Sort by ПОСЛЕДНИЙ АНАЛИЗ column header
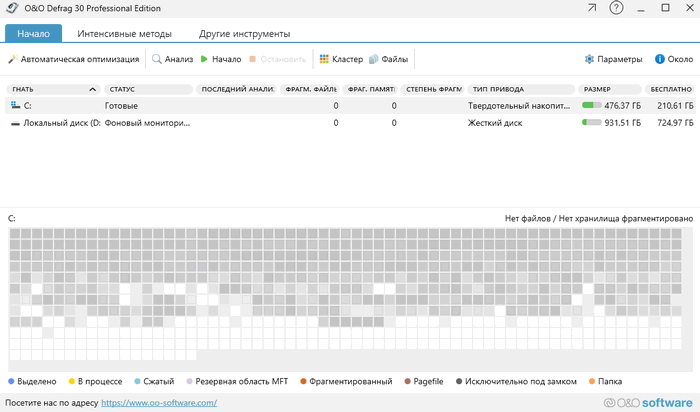The width and height of the screenshot is (700, 412). 236,89
